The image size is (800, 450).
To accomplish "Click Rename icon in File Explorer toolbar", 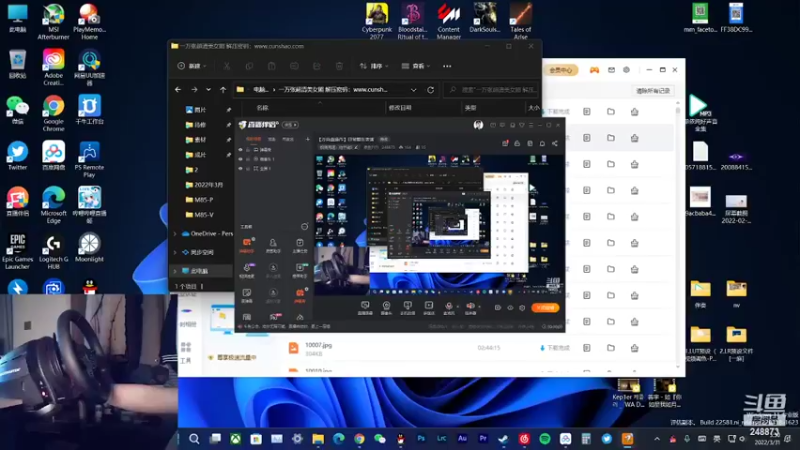I will tap(294, 66).
